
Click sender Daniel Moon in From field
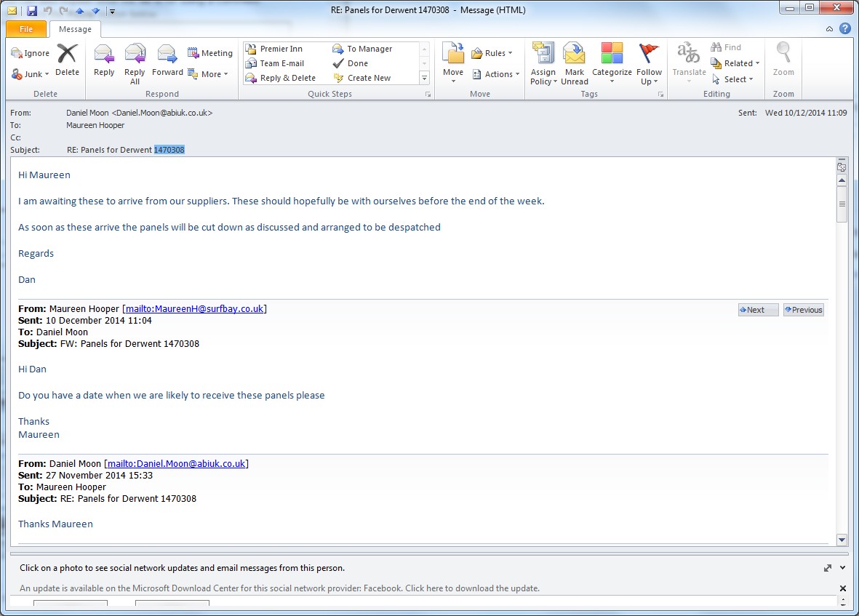139,113
